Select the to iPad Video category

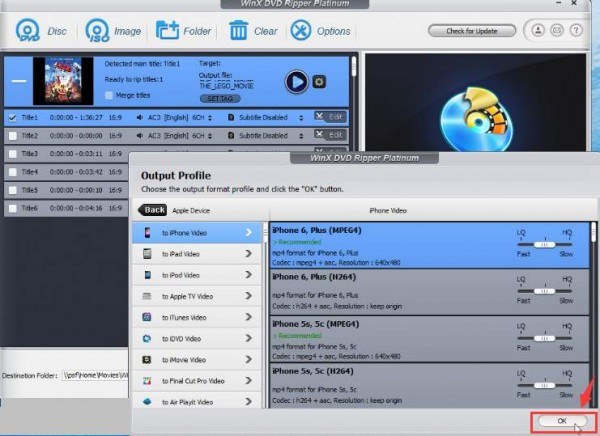pos(197,254)
